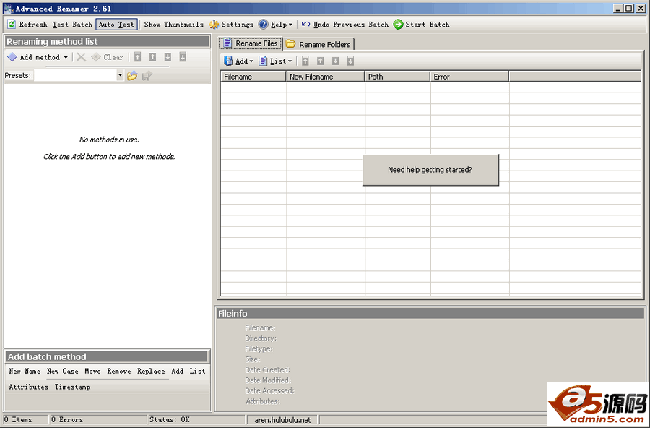Click the open presets folder icon
This screenshot has height=428, width=650.
tap(131, 75)
